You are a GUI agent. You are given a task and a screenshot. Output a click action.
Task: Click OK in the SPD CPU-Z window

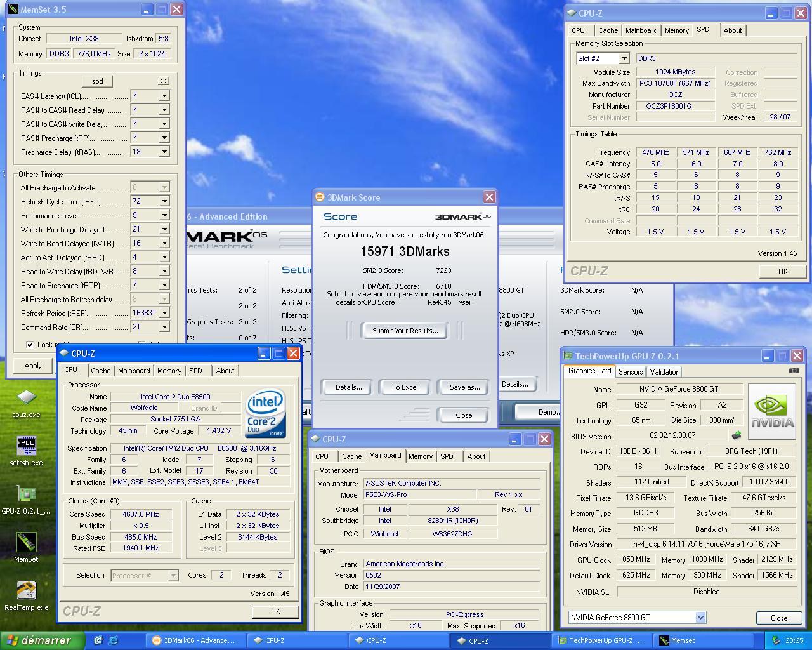(x=782, y=271)
